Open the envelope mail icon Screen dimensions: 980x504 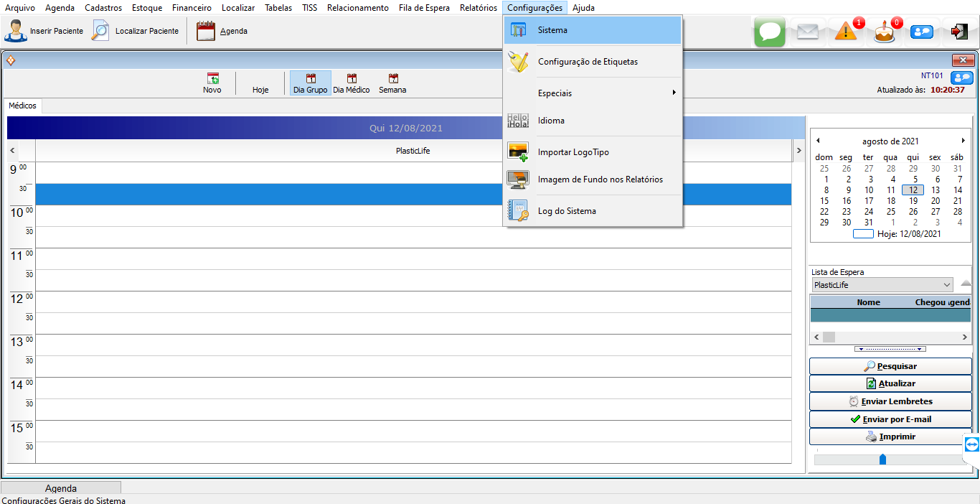pos(808,32)
